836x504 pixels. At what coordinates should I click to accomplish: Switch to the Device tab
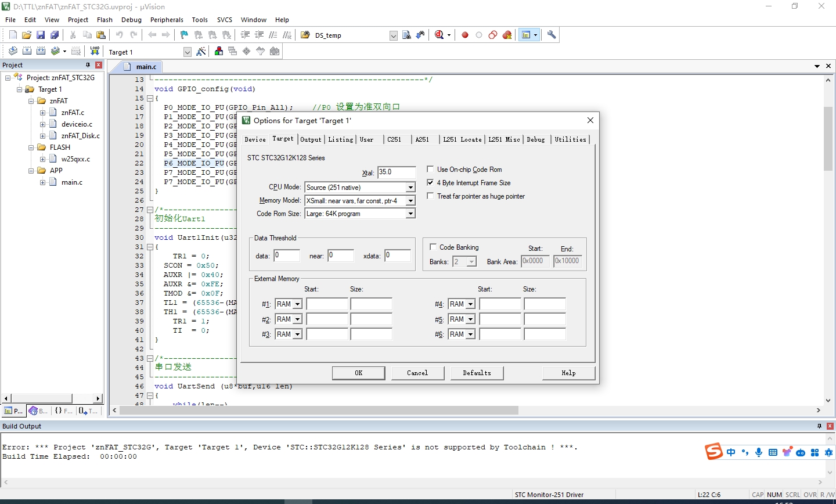click(255, 139)
